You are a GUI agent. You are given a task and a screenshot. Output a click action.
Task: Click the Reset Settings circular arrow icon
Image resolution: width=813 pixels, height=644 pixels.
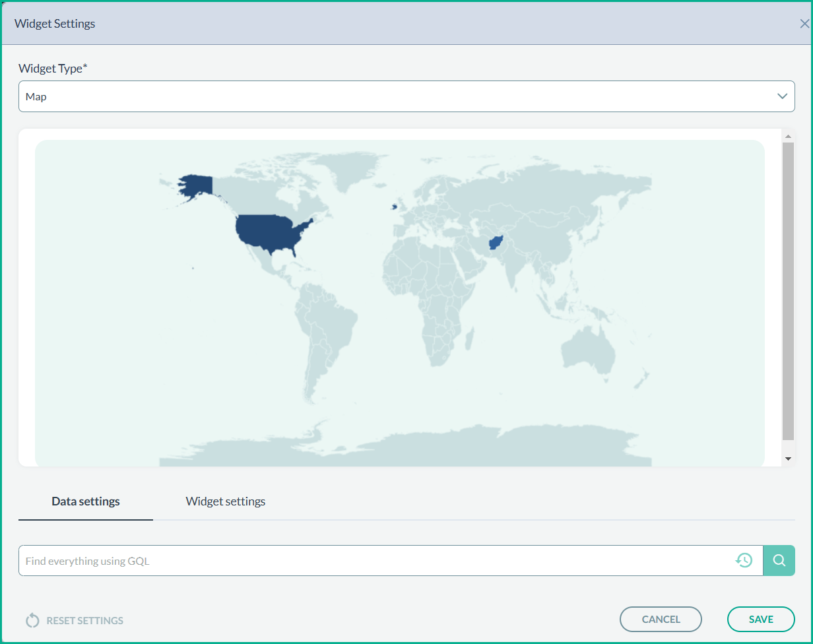click(x=32, y=620)
